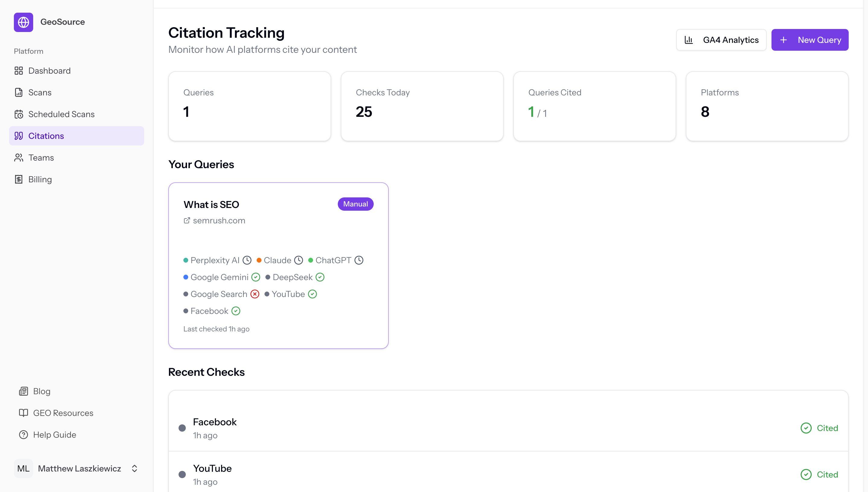Open Teams with the people icon

coord(19,158)
